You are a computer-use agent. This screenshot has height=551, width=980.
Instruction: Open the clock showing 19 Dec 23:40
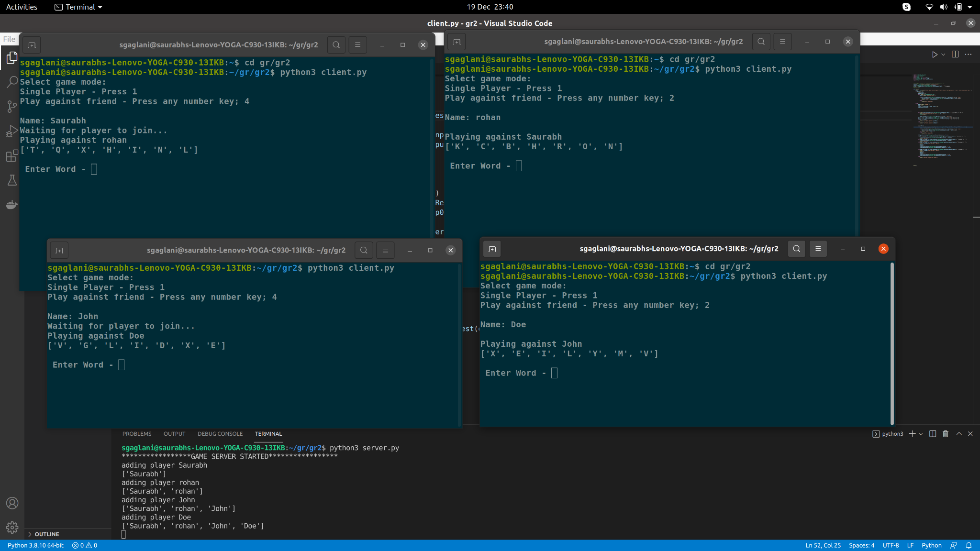point(490,7)
